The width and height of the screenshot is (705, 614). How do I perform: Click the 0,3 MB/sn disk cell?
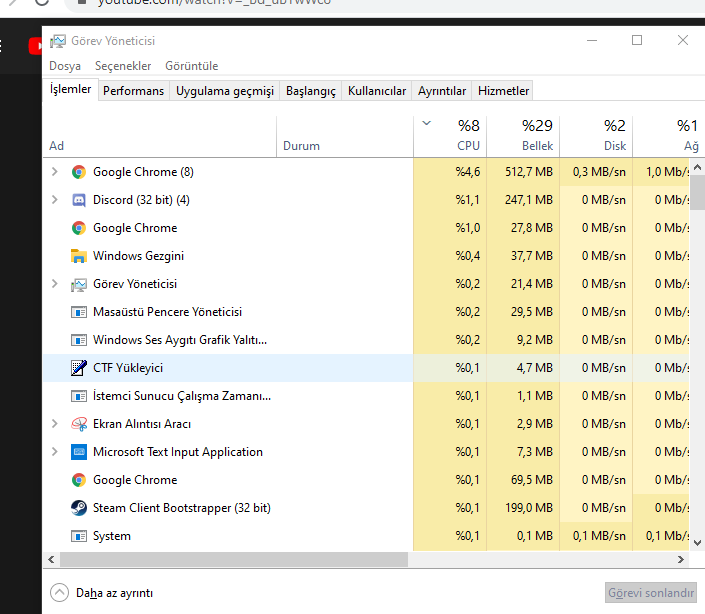(x=596, y=172)
